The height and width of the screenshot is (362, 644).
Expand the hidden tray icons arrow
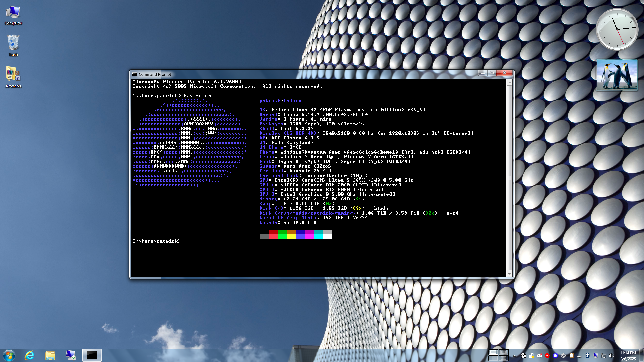point(514,355)
